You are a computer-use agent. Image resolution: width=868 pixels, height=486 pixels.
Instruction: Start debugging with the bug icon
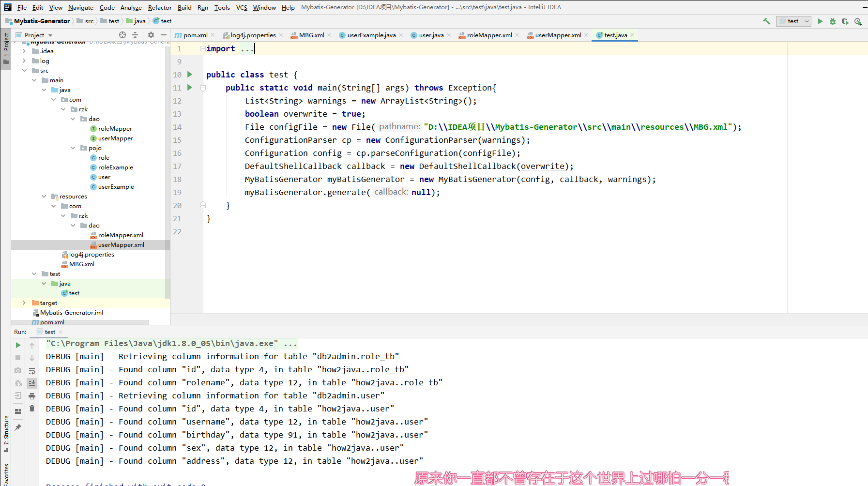[833, 21]
